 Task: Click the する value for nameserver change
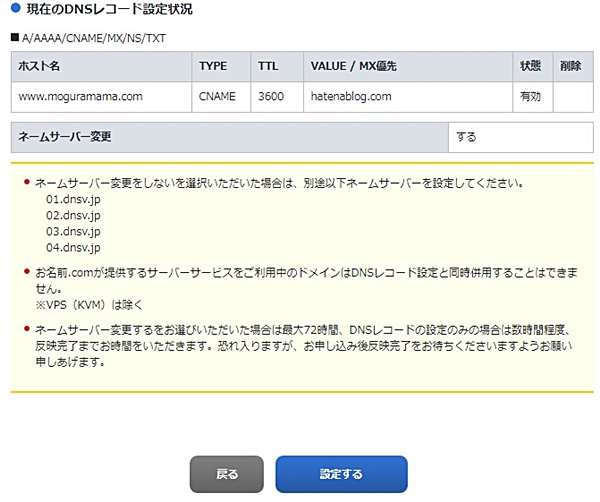(521, 137)
